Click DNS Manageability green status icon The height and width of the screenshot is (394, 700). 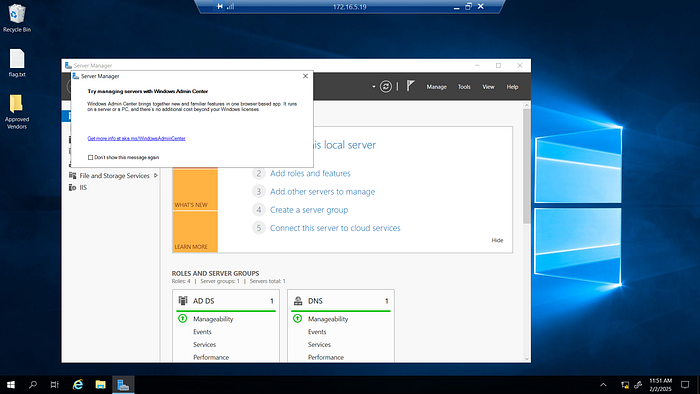click(297, 319)
